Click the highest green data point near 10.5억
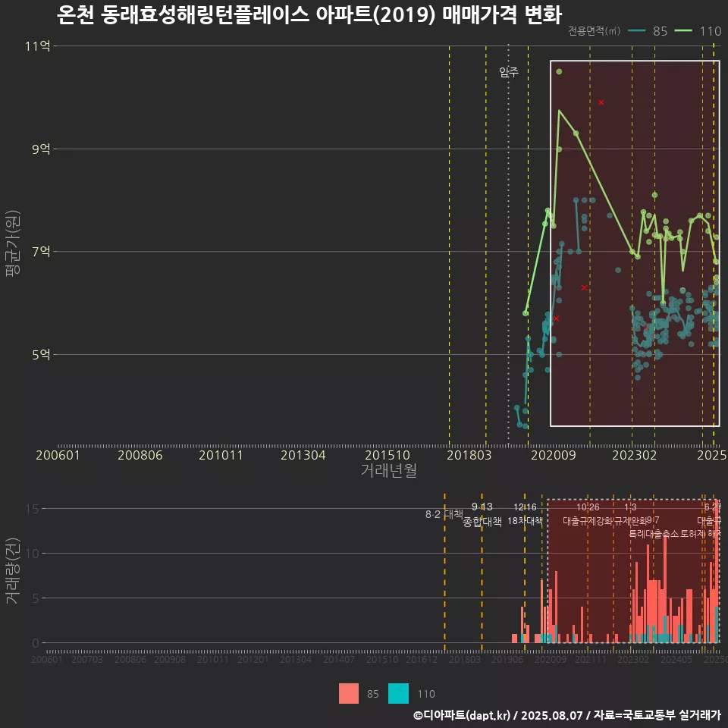 [x=559, y=71]
